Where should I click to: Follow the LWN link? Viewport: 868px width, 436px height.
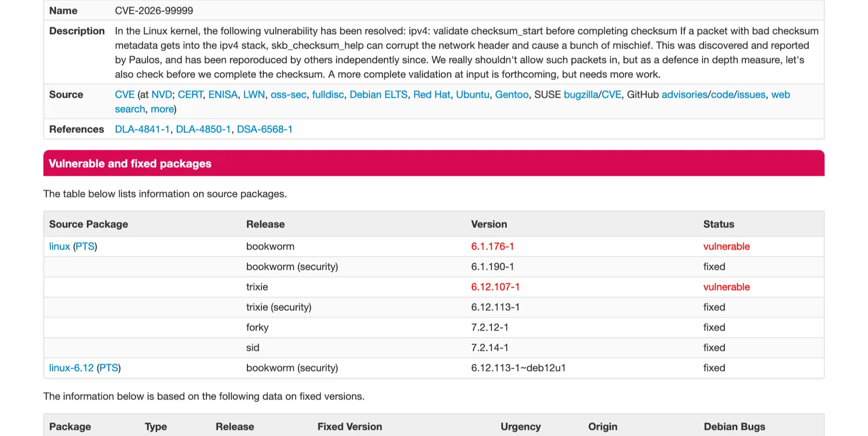coord(254,94)
